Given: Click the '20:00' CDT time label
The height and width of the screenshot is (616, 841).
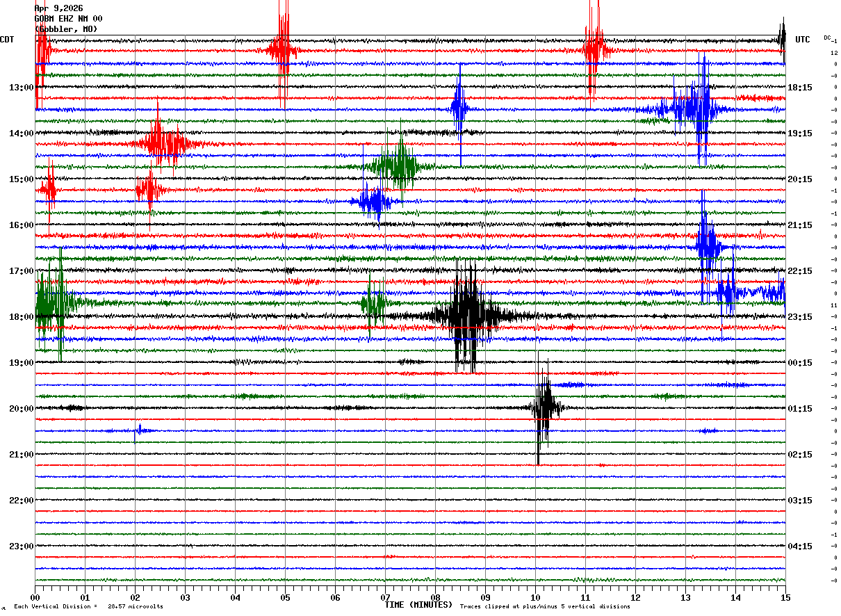Looking at the screenshot, I should (x=21, y=409).
